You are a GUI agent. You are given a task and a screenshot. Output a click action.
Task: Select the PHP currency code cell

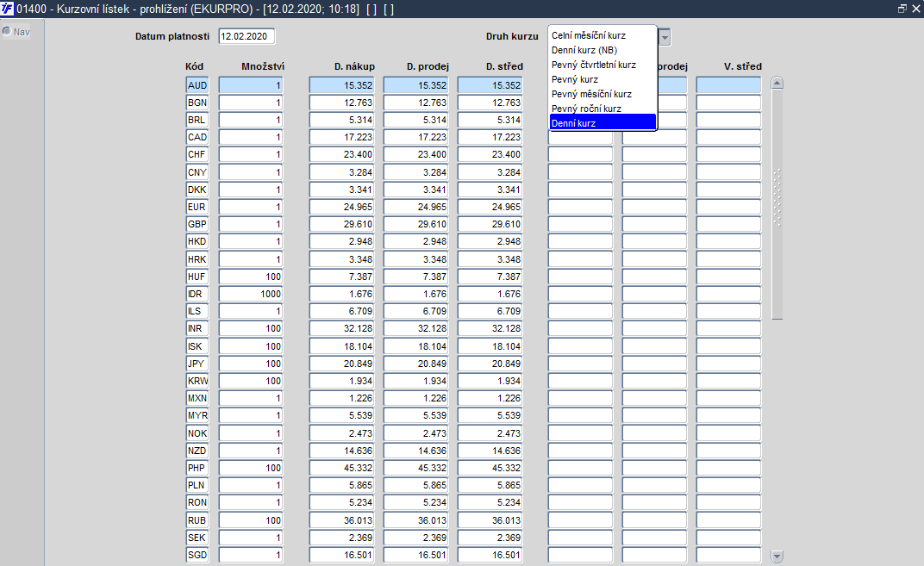click(x=197, y=468)
